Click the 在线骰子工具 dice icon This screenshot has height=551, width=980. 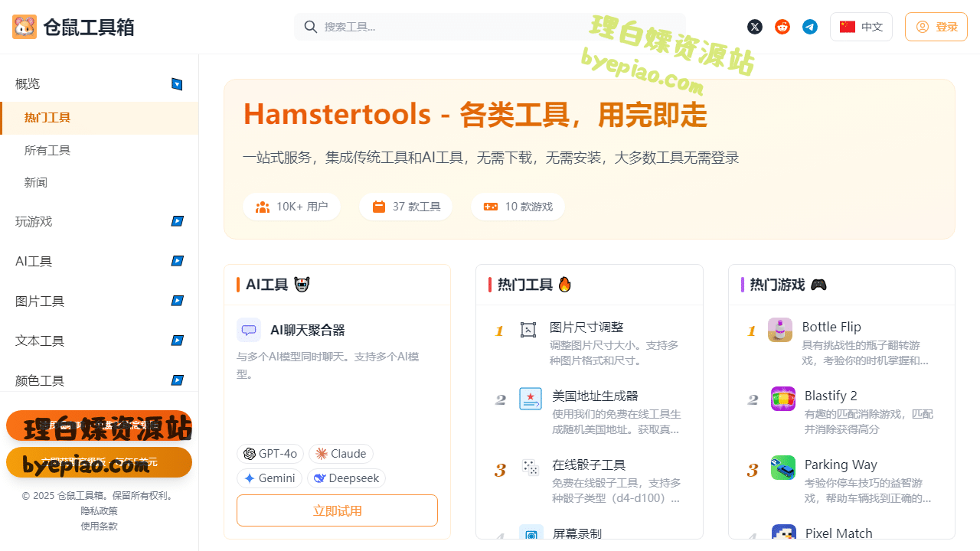tap(531, 467)
